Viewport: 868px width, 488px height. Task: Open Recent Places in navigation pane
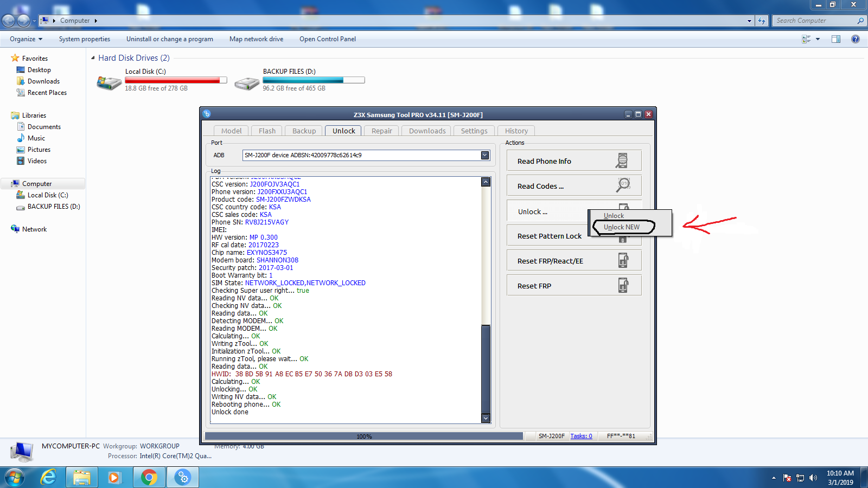coord(47,93)
